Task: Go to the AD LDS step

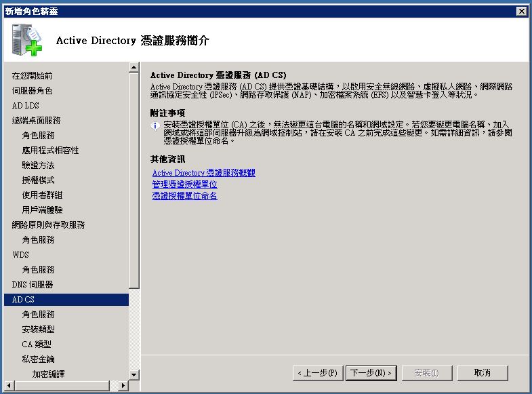Action: [x=26, y=105]
